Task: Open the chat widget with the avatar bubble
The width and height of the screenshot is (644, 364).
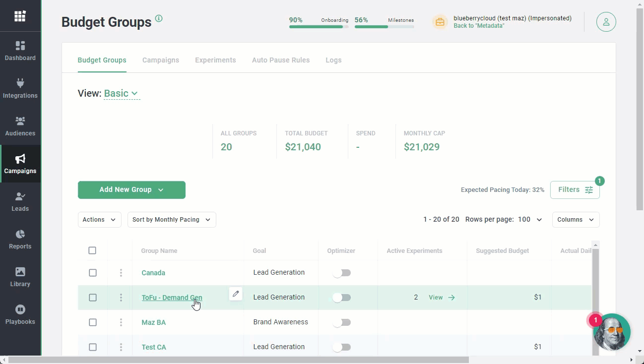Action: click(x=612, y=331)
